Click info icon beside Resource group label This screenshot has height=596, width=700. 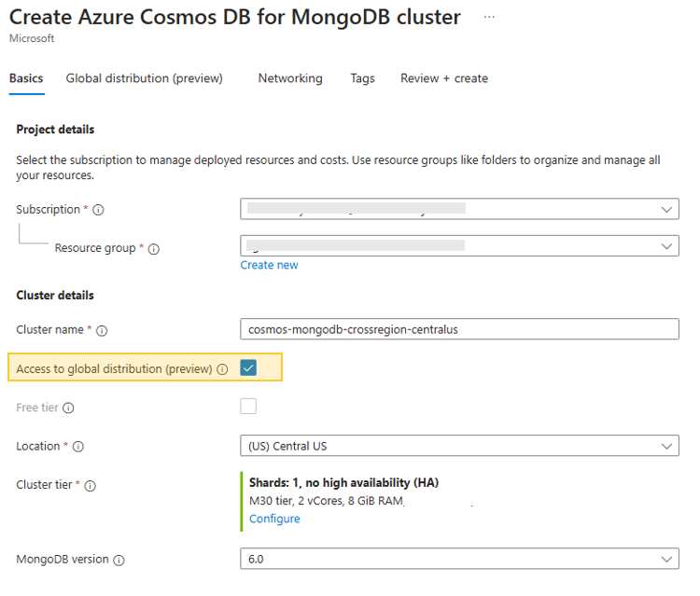tap(154, 249)
